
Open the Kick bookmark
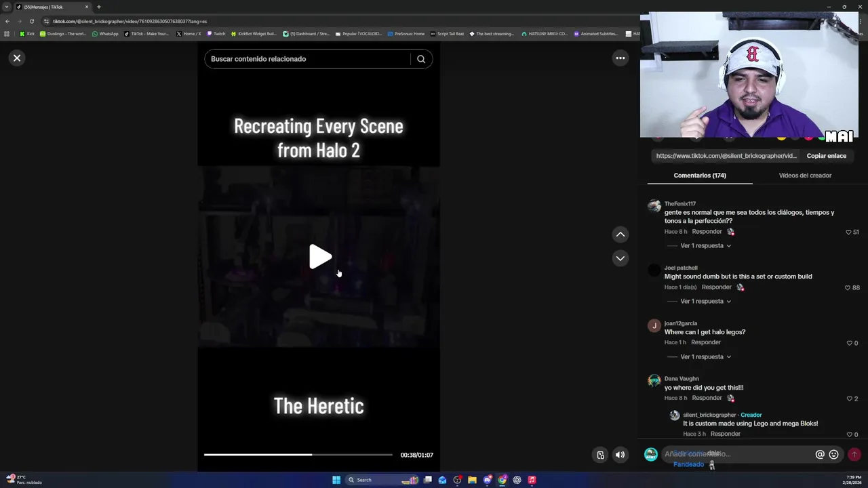(26, 34)
